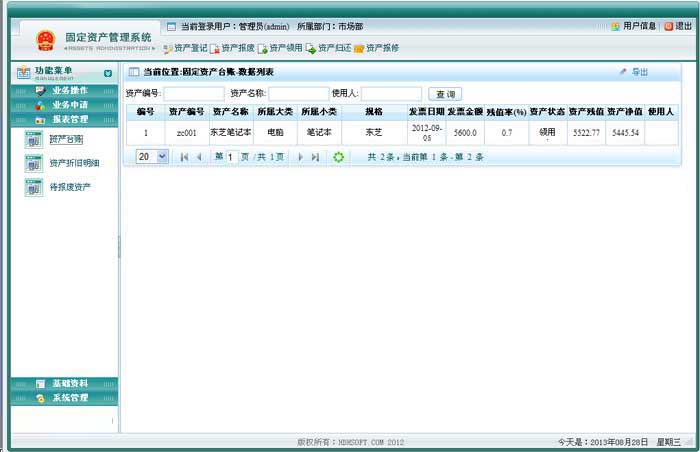Viewport: 700px width, 452px height.
Task: Open 资产报修 asset repair toolbar item
Action: [376, 47]
